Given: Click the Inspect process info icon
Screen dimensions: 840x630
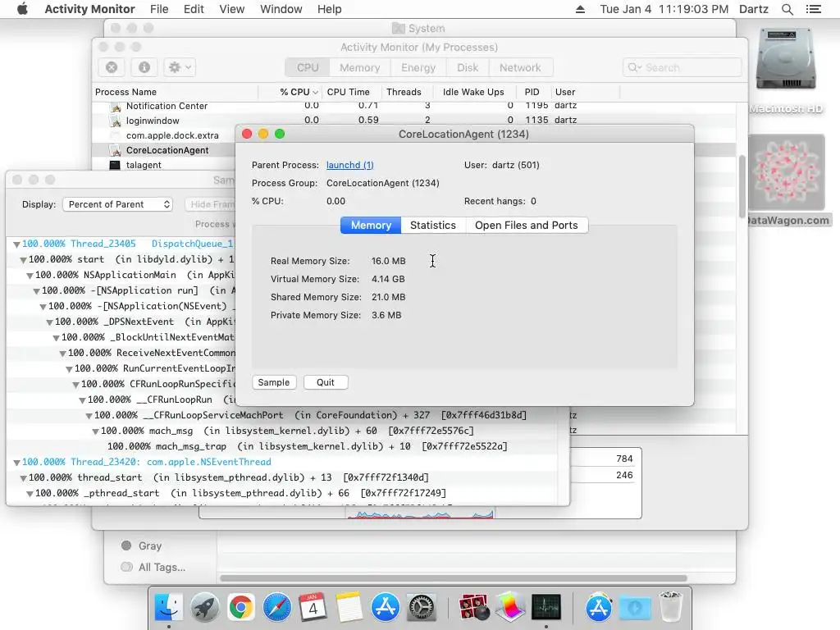Looking at the screenshot, I should point(144,67).
